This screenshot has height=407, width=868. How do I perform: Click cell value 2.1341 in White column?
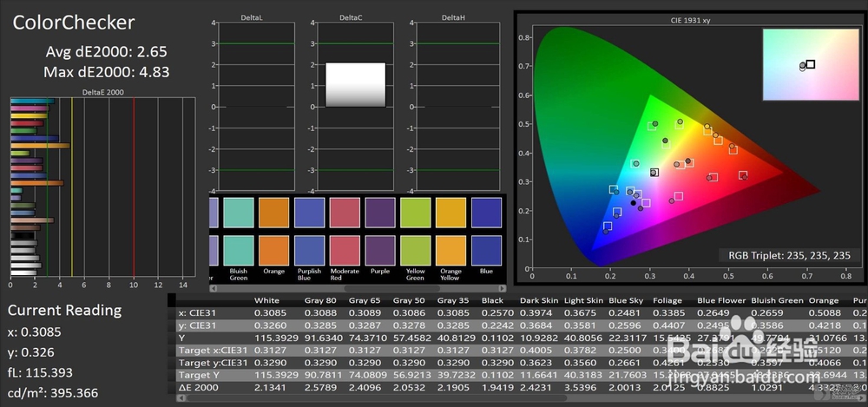click(x=268, y=388)
